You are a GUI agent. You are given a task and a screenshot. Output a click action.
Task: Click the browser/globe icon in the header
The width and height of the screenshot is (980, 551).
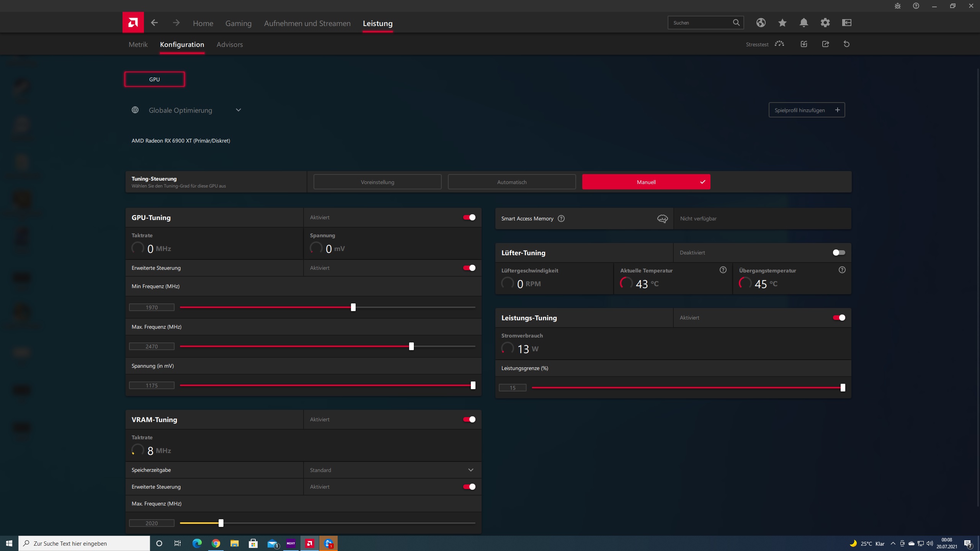(761, 23)
